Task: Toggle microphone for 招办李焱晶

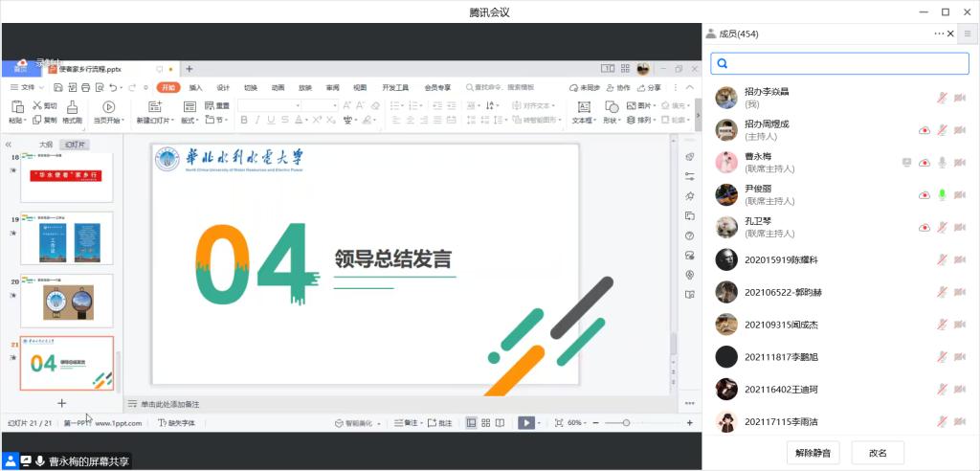Action: (942, 98)
